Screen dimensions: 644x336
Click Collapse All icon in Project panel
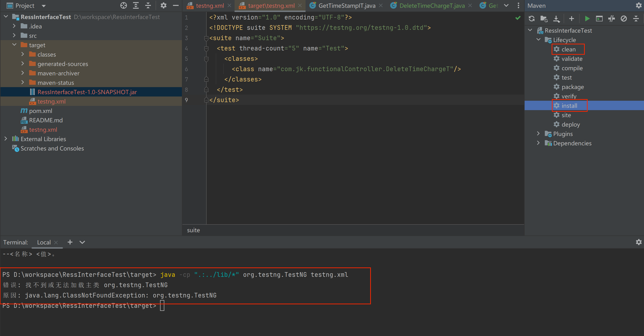pyautogui.click(x=148, y=5)
